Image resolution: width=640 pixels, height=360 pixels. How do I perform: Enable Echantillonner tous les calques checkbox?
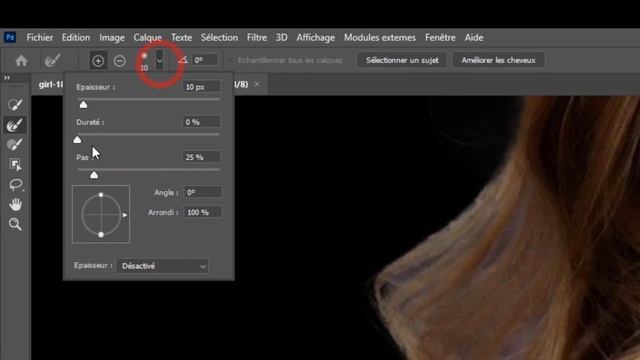pos(231,60)
